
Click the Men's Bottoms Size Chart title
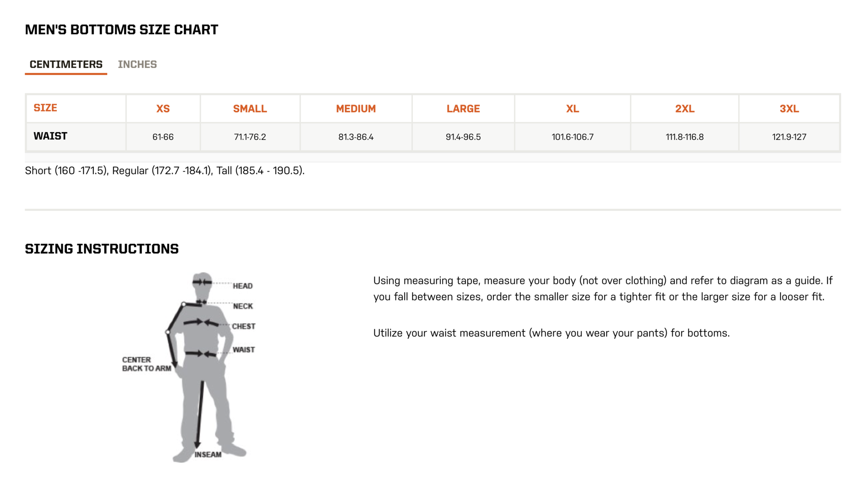pyautogui.click(x=122, y=30)
